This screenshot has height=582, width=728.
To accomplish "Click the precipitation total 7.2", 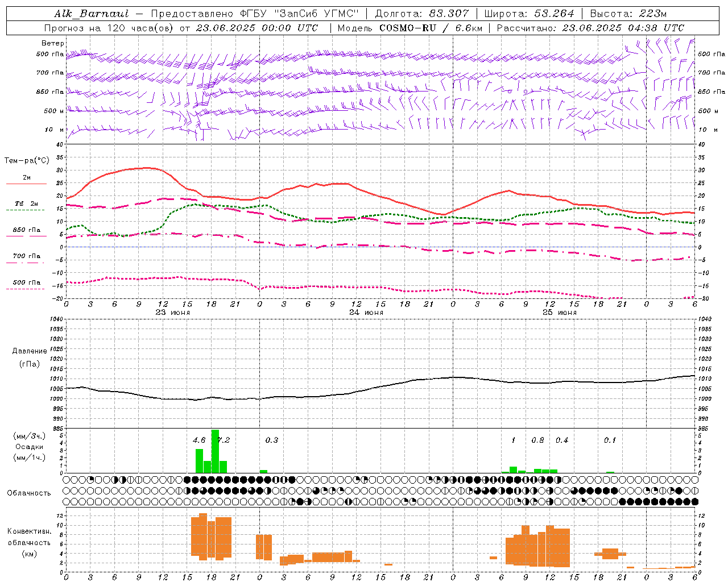I will (224, 440).
